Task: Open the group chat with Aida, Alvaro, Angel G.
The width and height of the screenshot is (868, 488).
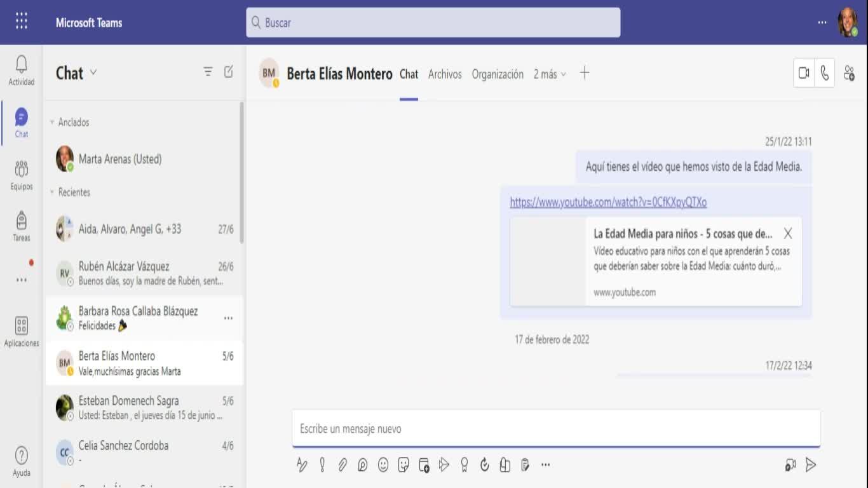Action: coord(144,229)
